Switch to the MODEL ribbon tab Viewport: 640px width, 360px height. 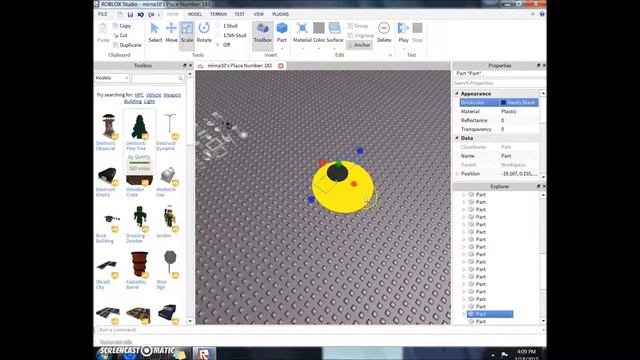click(x=195, y=14)
